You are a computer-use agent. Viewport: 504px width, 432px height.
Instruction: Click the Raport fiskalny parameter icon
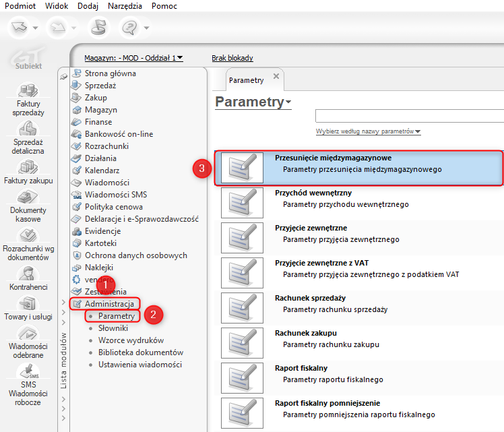pyautogui.click(x=242, y=378)
